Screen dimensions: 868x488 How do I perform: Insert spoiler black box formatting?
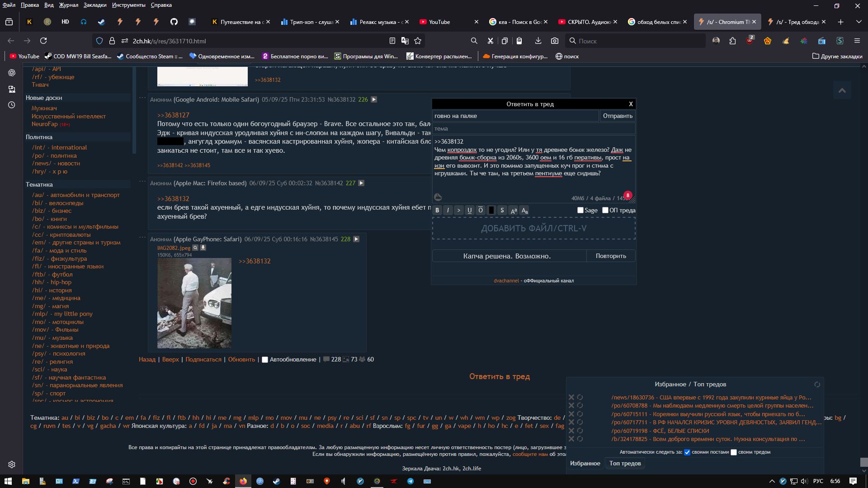pos(491,211)
